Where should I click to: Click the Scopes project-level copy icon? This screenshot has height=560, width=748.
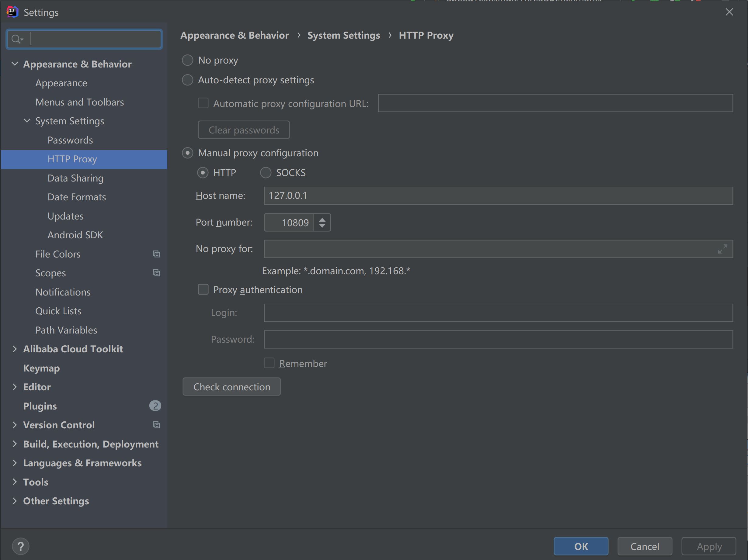coord(156,273)
